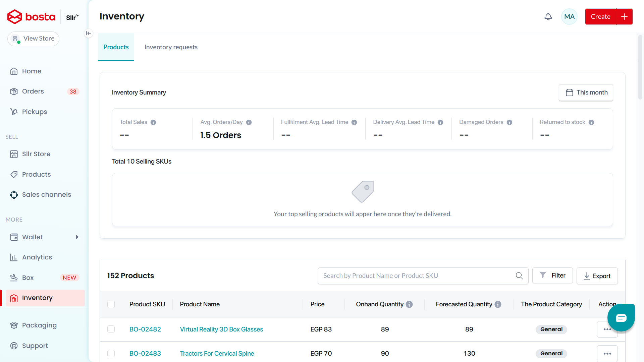Check the BO-02482 row checkbox
The width and height of the screenshot is (644, 362).
[x=111, y=329]
